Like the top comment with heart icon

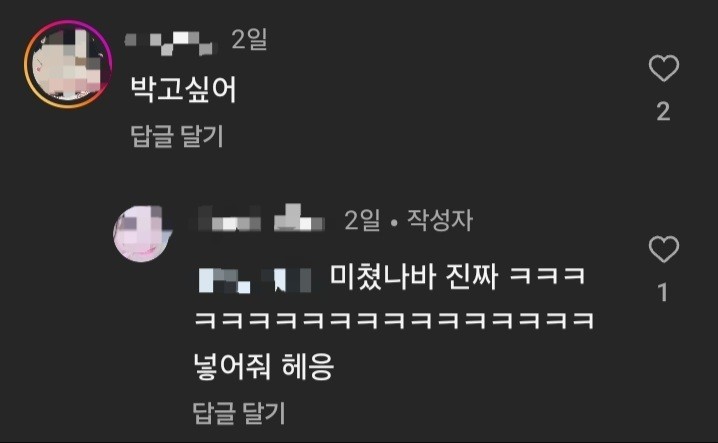[664, 68]
